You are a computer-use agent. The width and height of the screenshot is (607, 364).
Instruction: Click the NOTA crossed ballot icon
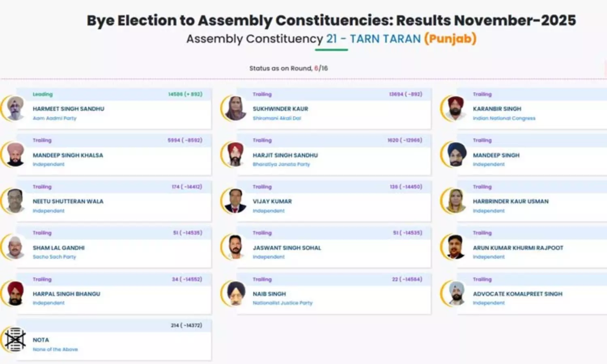tap(15, 340)
